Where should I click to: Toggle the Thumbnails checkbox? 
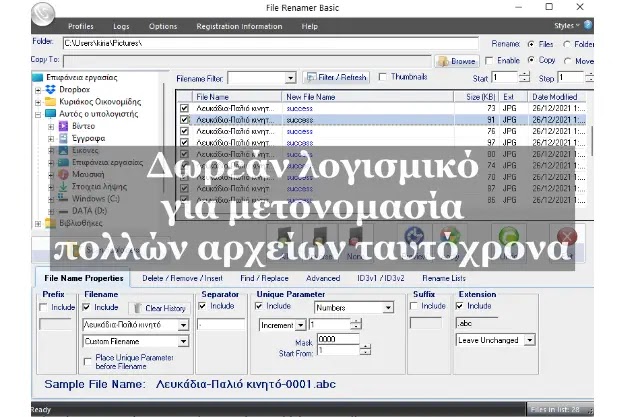[382, 77]
